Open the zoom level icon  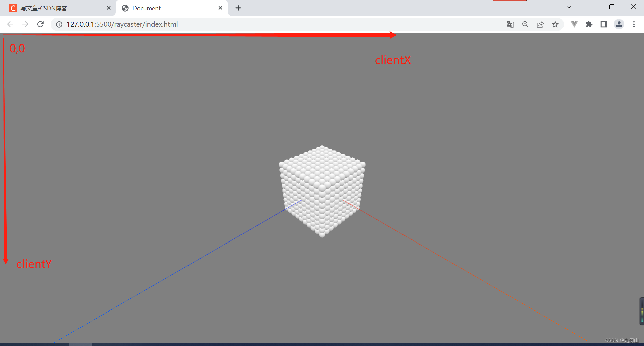(525, 24)
